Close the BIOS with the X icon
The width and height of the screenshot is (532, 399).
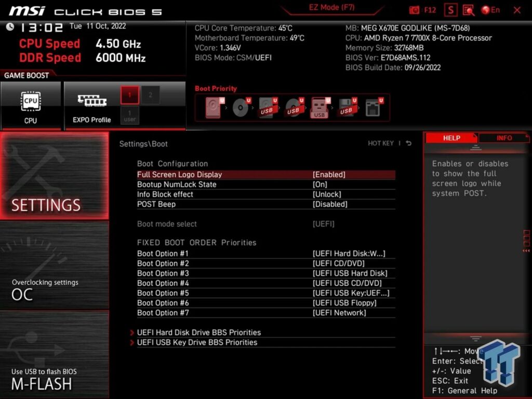517,10
